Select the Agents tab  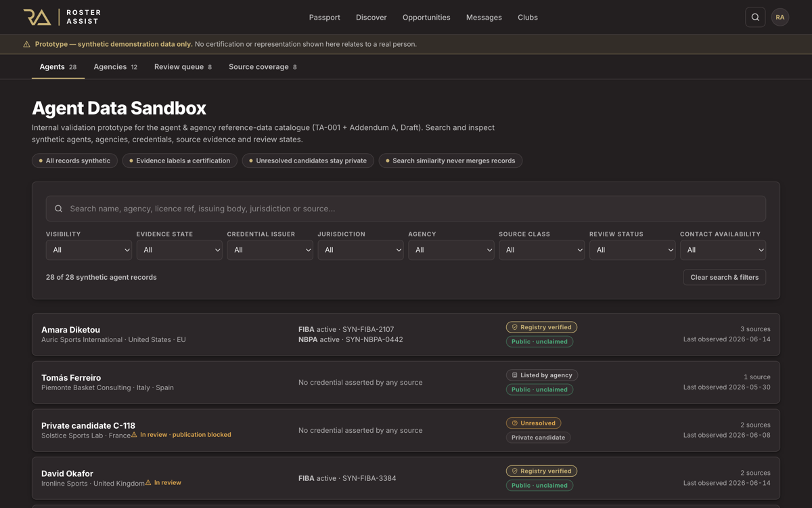point(58,67)
